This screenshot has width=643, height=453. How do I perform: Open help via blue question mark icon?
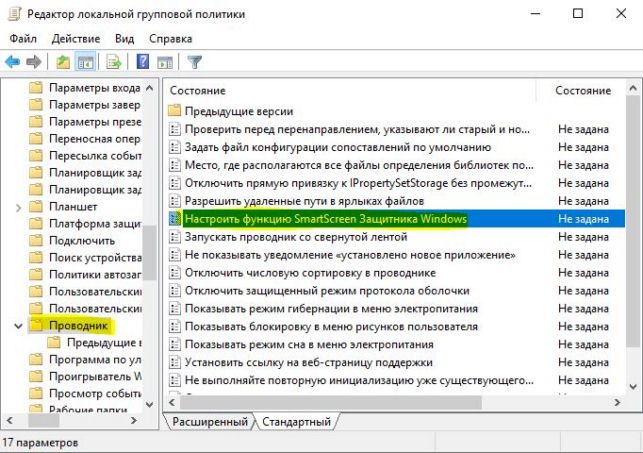click(x=142, y=62)
